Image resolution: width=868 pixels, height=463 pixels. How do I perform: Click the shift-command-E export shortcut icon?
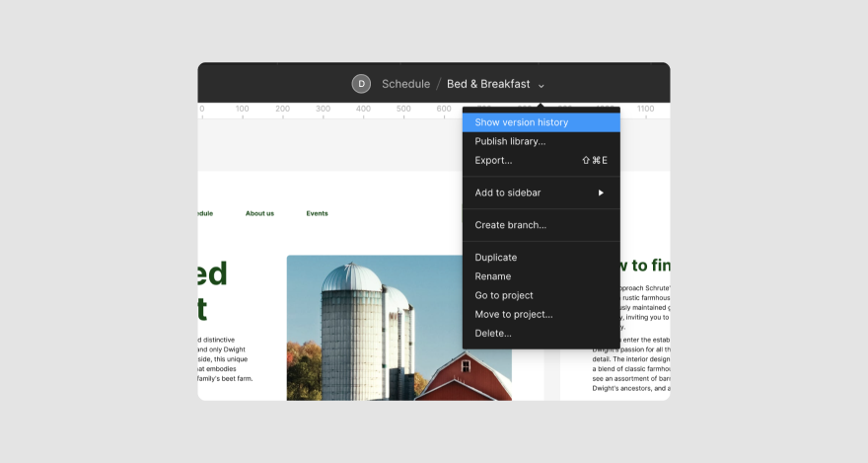[x=595, y=160]
